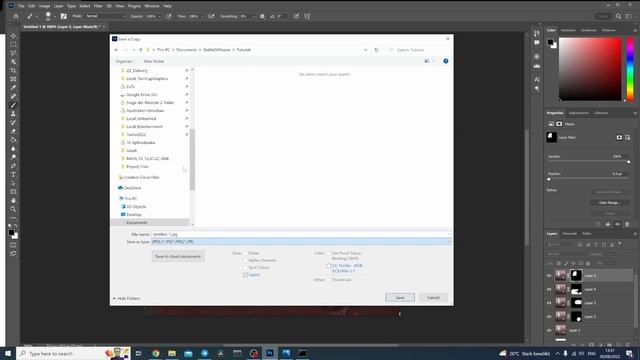Select Desktop in the folder tree
This screenshot has height=360, width=640.
coord(133,215)
